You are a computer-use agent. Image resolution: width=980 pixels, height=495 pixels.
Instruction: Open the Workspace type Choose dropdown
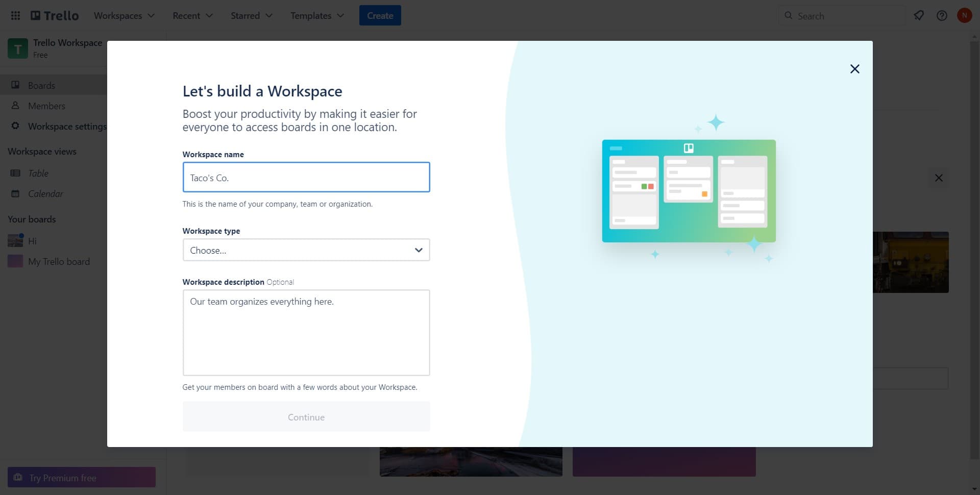coord(306,250)
